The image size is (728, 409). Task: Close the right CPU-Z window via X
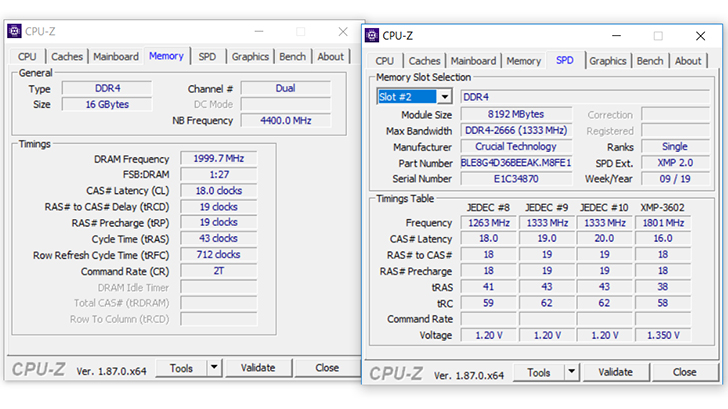click(x=701, y=36)
